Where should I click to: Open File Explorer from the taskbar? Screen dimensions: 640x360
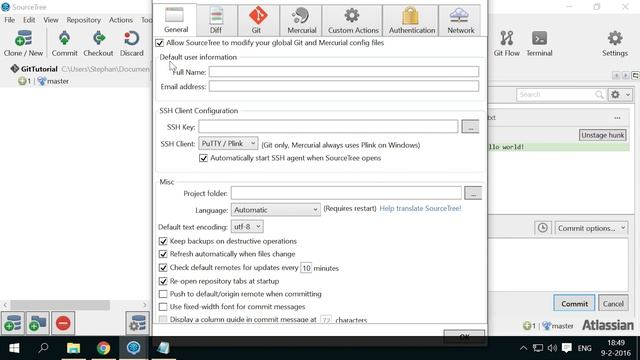(73, 348)
